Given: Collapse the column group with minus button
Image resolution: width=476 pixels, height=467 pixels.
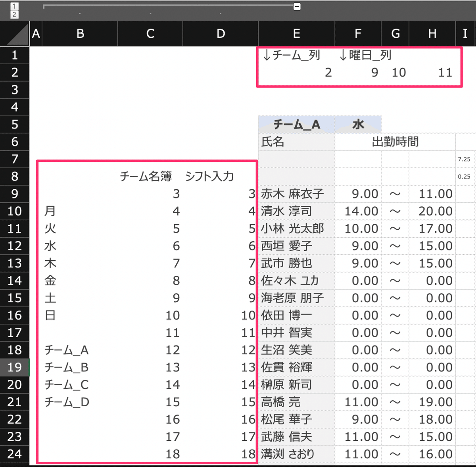Looking at the screenshot, I should point(297,6).
